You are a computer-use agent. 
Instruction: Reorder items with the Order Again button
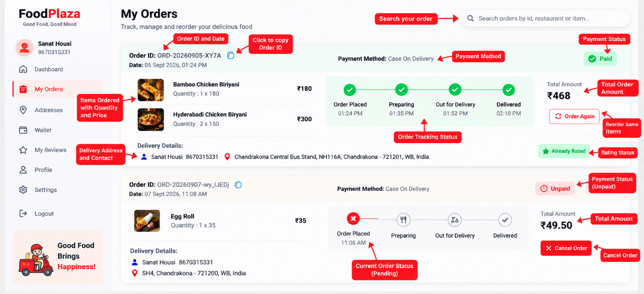(x=574, y=116)
